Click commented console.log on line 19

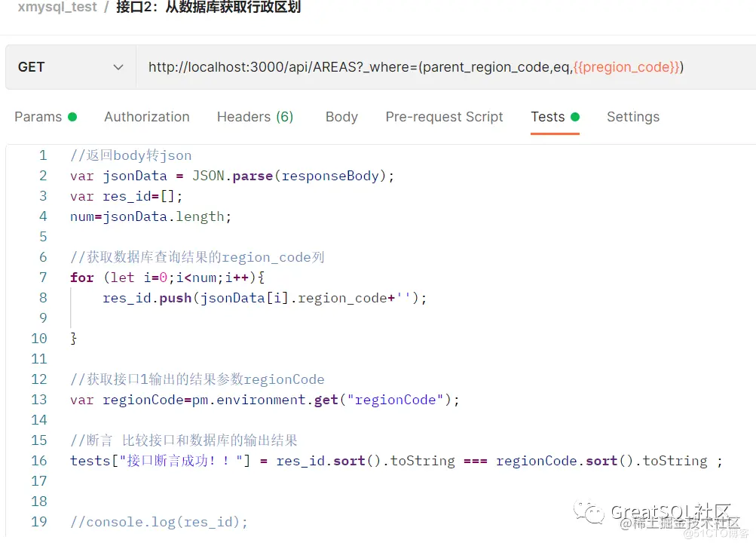tap(159, 522)
